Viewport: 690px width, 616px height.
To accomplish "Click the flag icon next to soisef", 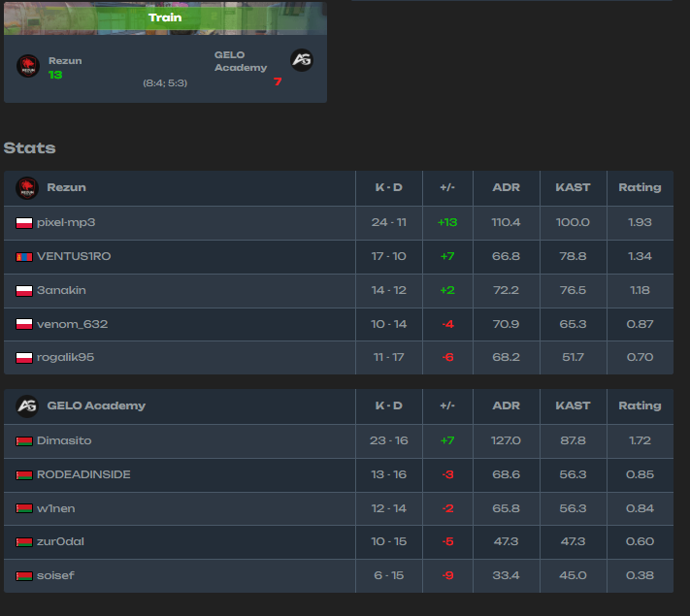I will [x=24, y=576].
